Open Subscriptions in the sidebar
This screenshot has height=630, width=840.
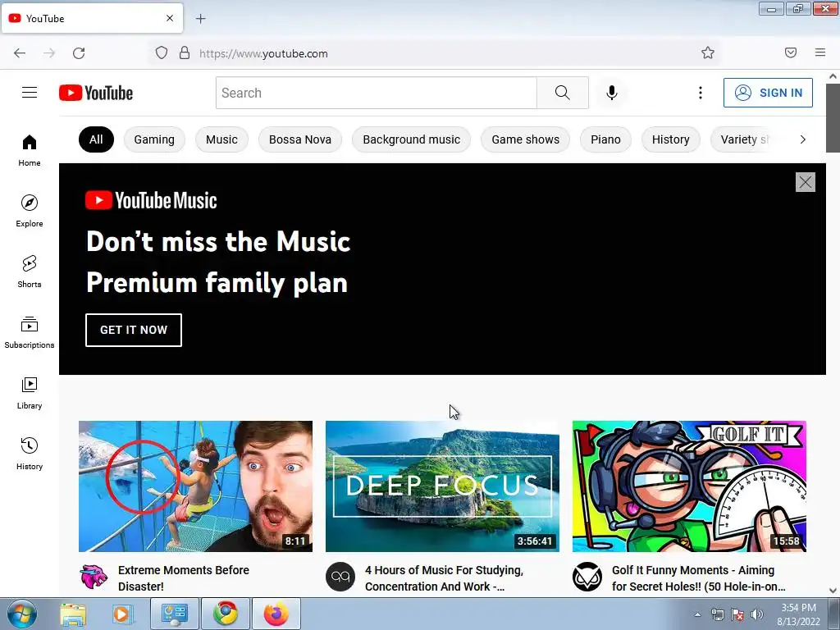coord(30,332)
